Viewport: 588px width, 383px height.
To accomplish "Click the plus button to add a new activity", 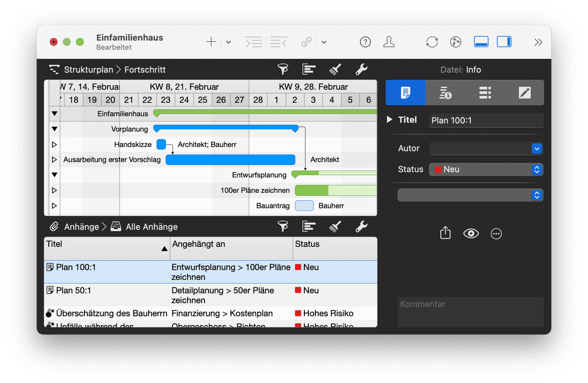I will coord(210,41).
